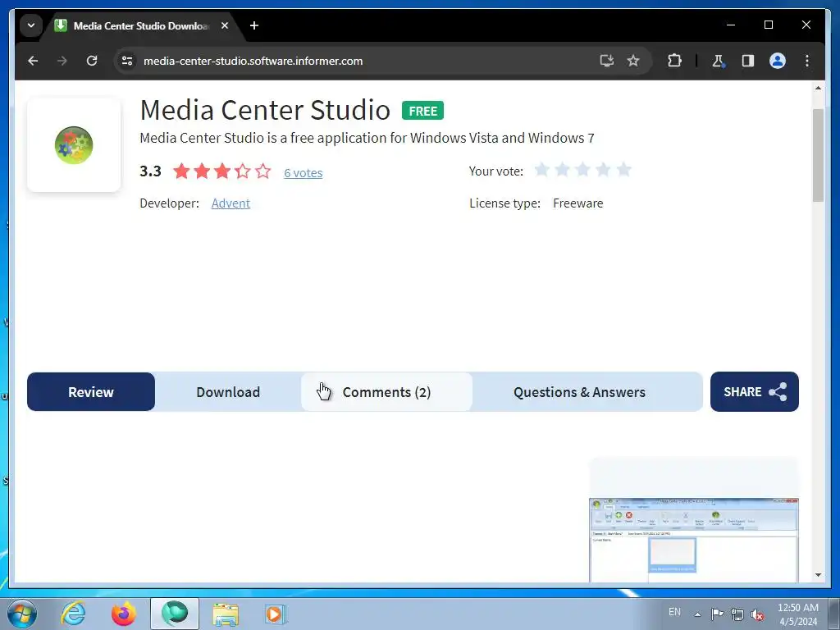
Task: Rate one star under Your vote
Action: pos(541,171)
